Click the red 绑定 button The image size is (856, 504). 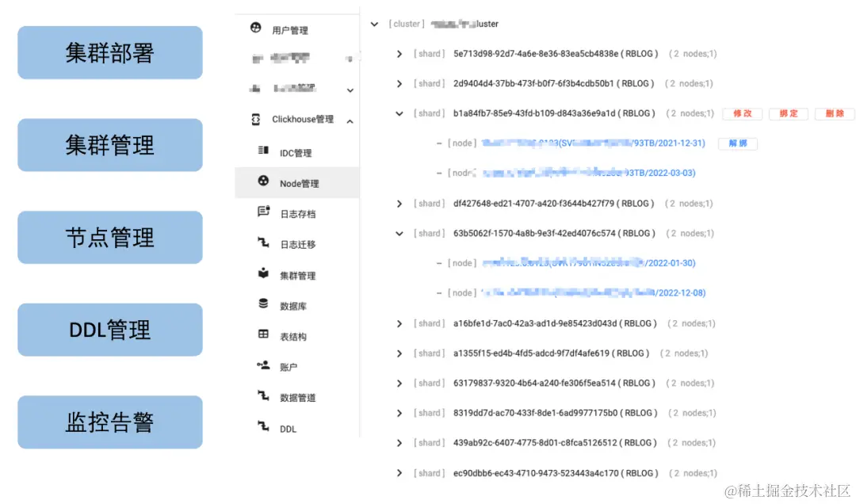click(x=789, y=113)
